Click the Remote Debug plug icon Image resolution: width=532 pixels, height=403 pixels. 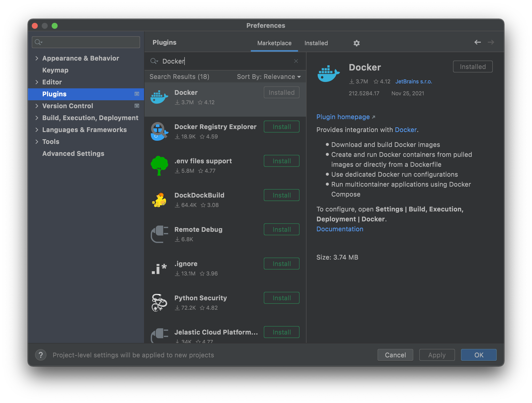pyautogui.click(x=159, y=234)
